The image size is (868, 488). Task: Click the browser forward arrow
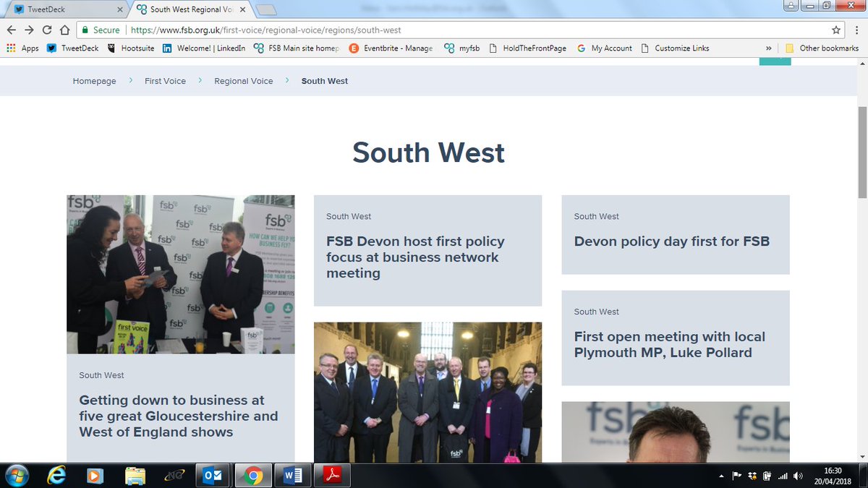coord(29,30)
